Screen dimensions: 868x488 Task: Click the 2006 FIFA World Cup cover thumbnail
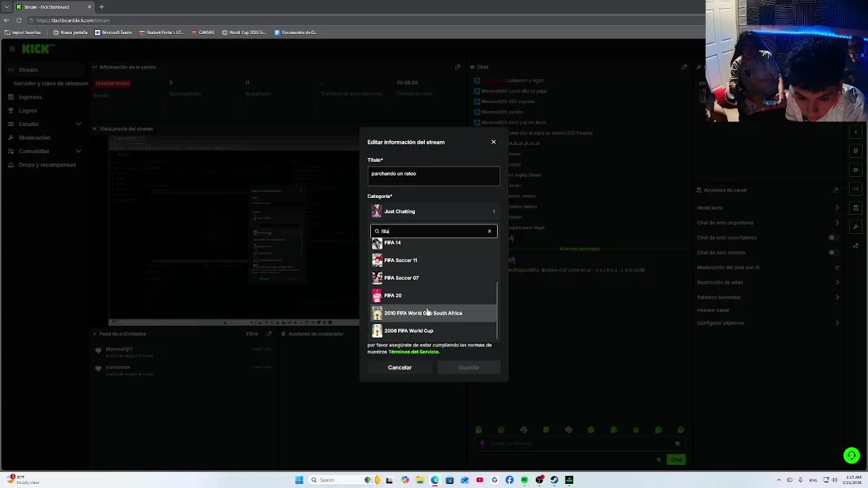point(377,331)
